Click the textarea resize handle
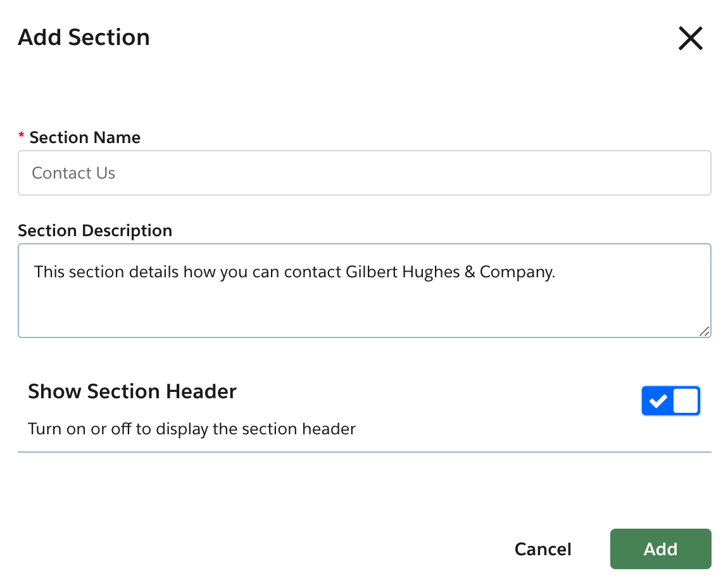 (705, 331)
